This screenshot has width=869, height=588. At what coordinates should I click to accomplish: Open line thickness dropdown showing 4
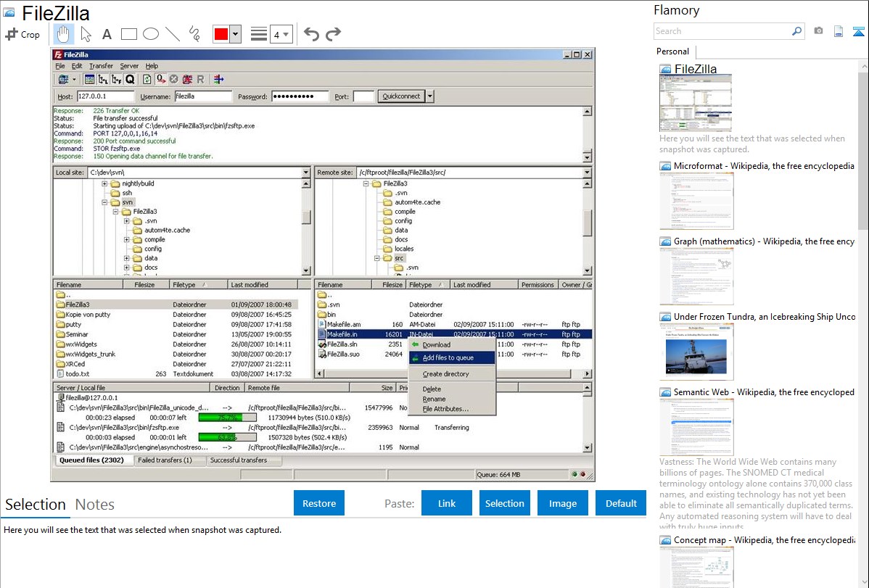(281, 34)
